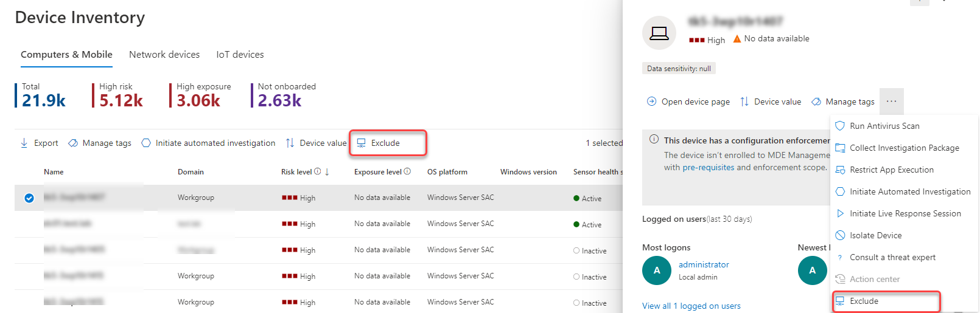Click the Export download icon

tap(24, 143)
